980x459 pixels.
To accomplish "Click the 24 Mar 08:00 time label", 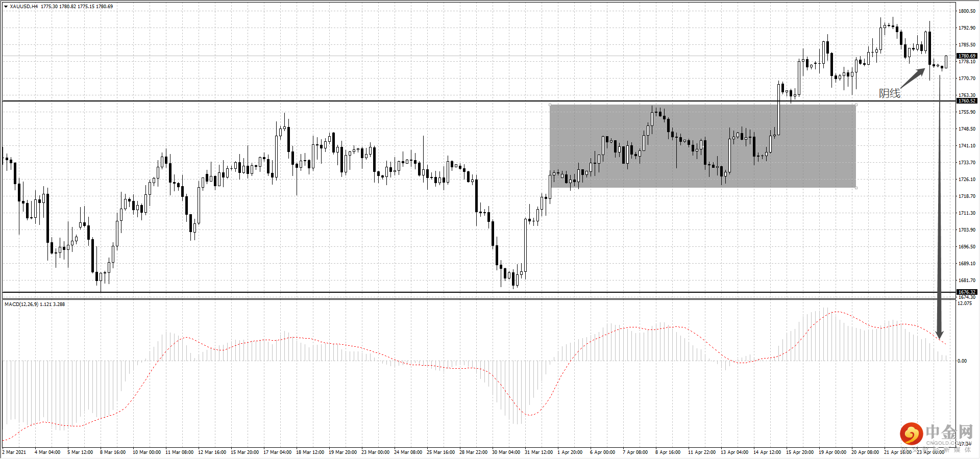I will 408,452.
